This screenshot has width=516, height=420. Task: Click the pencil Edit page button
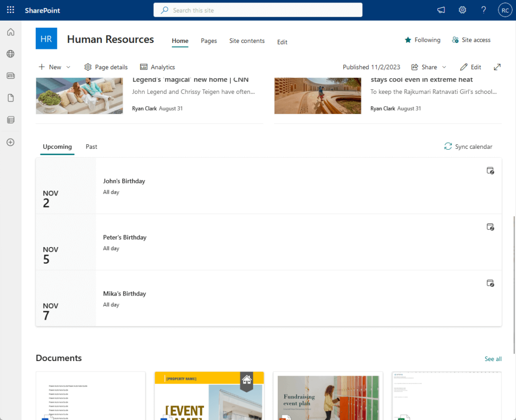point(471,67)
